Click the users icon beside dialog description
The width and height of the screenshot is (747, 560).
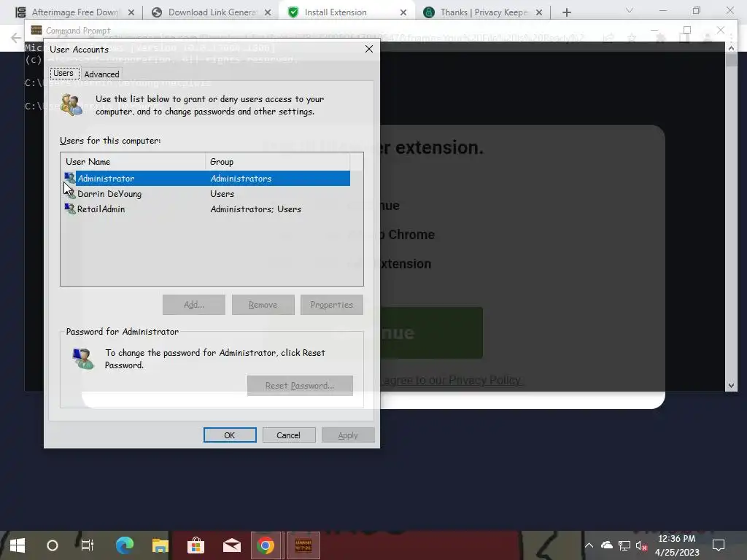pyautogui.click(x=71, y=105)
